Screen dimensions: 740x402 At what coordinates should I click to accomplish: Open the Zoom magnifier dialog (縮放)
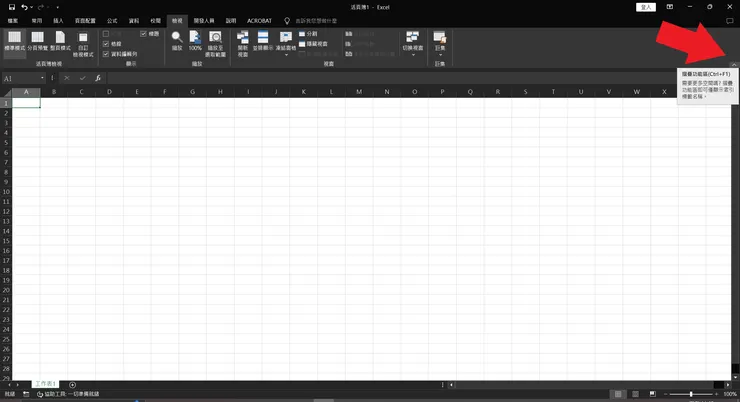tap(177, 41)
